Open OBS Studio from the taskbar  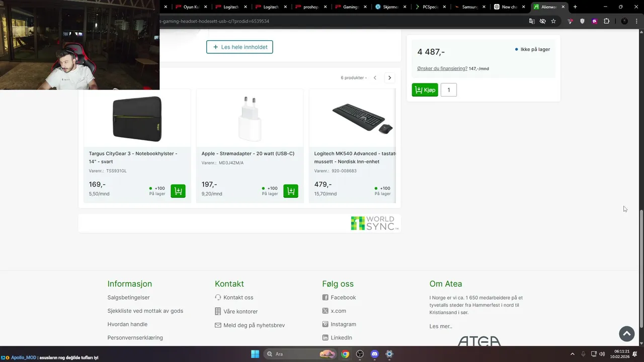click(360, 354)
